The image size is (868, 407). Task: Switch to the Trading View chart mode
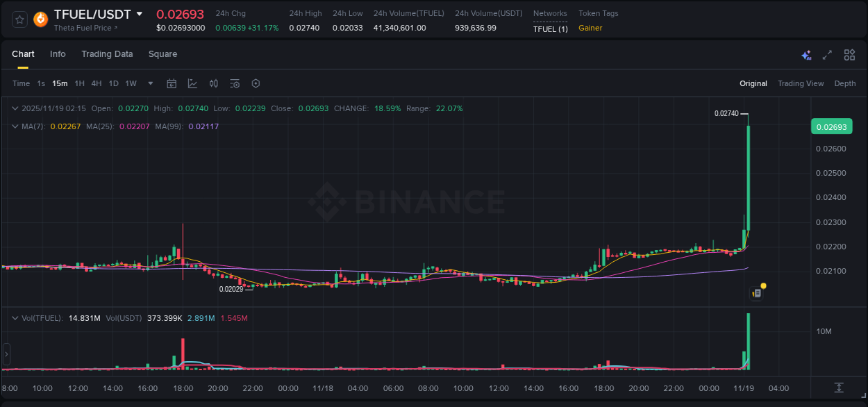point(801,83)
